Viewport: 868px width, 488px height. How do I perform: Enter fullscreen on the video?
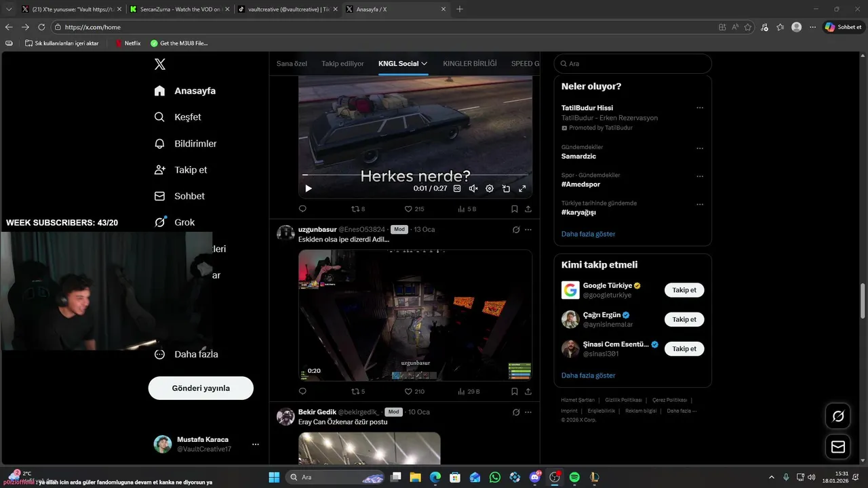pyautogui.click(x=522, y=188)
